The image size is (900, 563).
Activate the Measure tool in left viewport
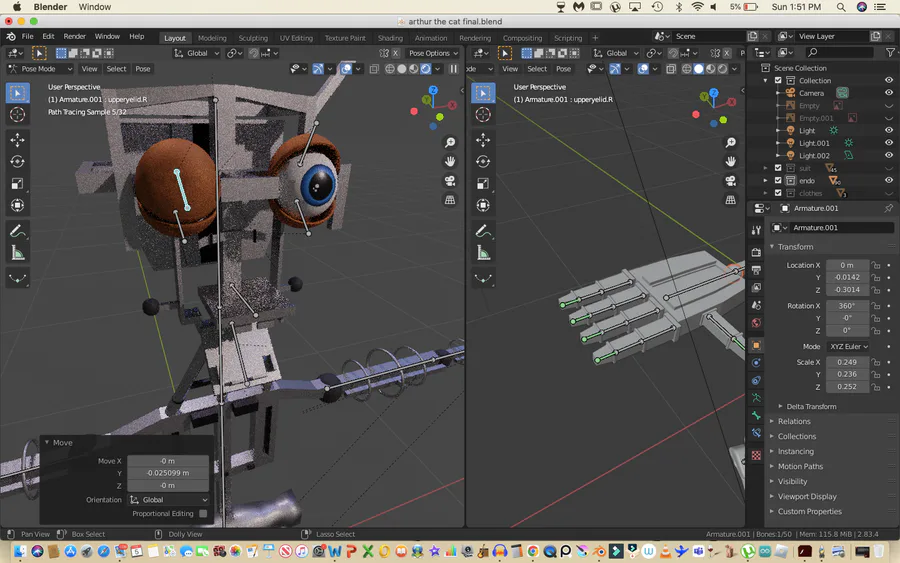[18, 253]
